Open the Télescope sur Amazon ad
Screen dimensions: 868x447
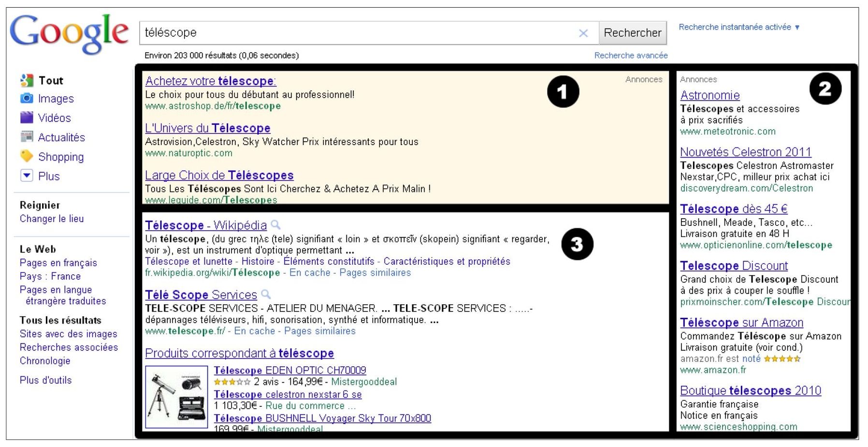click(x=741, y=323)
